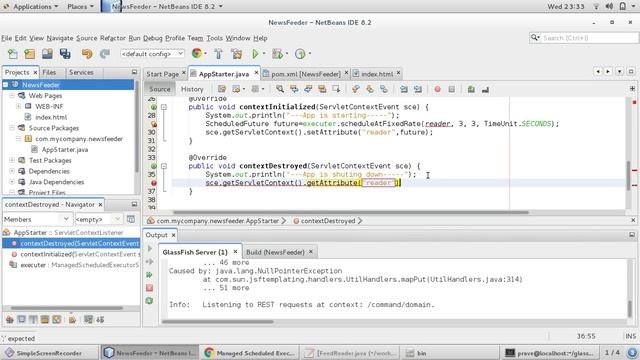Click the Clean and Build icon
640x360 pixels.
[236, 54]
